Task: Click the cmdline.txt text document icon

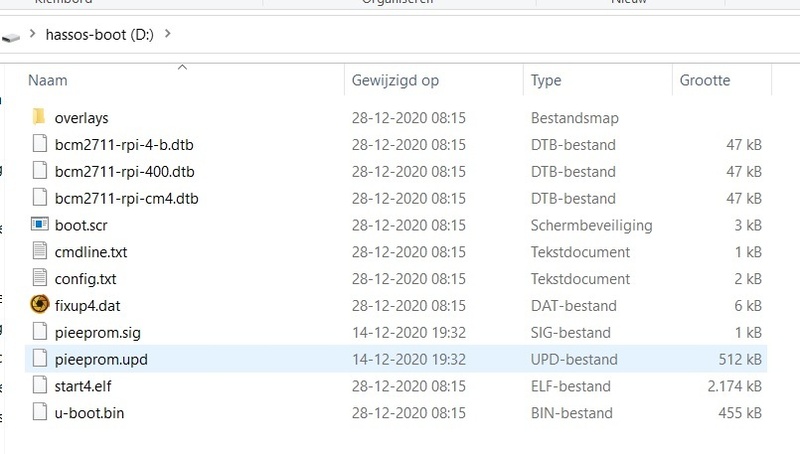Action: pos(40,252)
